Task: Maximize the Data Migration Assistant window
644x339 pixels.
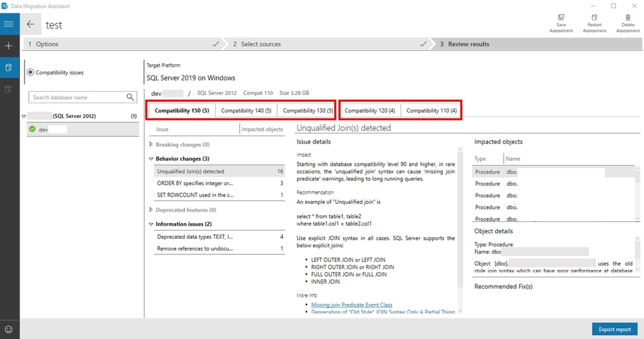Action: (x=614, y=6)
